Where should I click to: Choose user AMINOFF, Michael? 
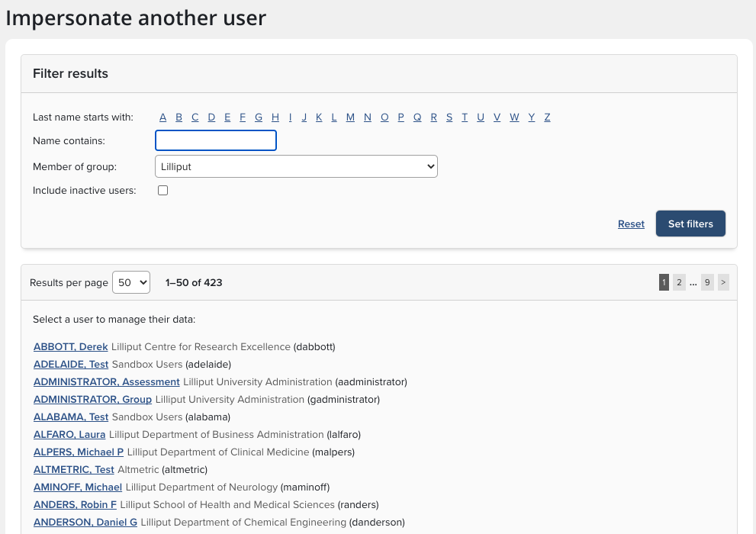click(78, 487)
